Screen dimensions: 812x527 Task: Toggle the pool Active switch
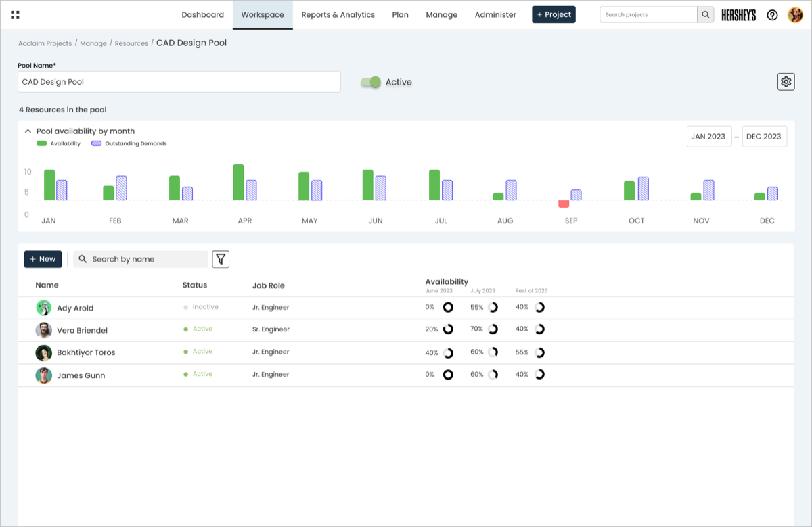(x=371, y=82)
